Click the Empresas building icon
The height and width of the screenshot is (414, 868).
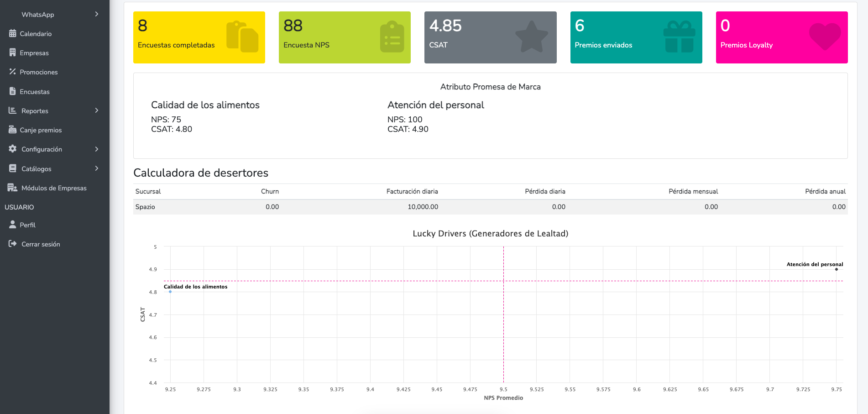pos(12,52)
